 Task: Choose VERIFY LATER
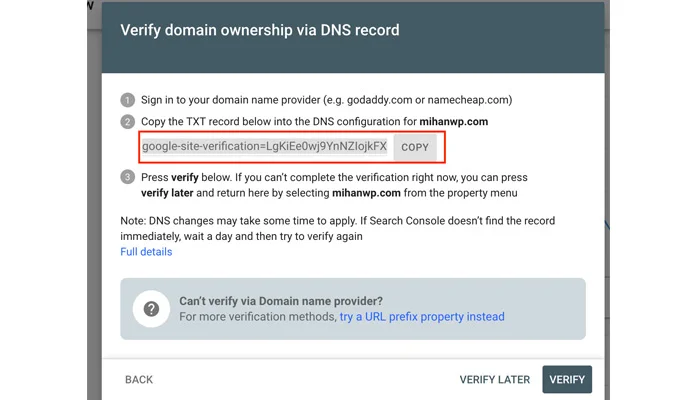[x=495, y=380]
